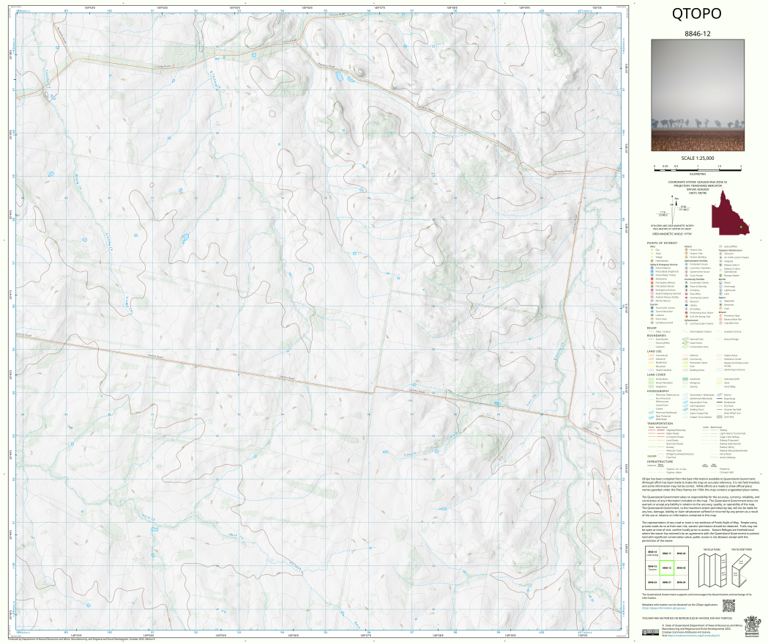Click the QR code in the sidebar
The image size is (768, 643).
tap(729, 606)
